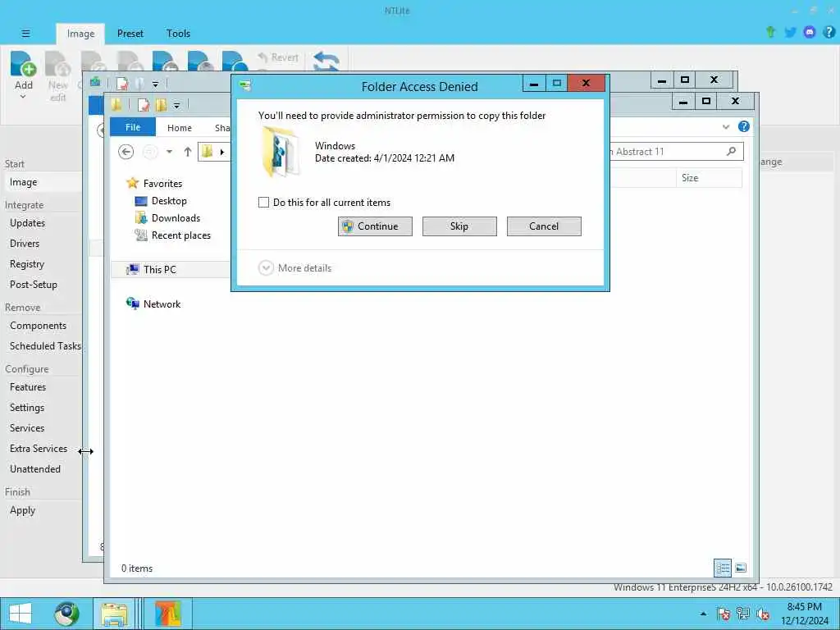Open back Explorer quick access toolbar dropdown
The width and height of the screenshot is (840, 630).
pyautogui.click(x=155, y=84)
